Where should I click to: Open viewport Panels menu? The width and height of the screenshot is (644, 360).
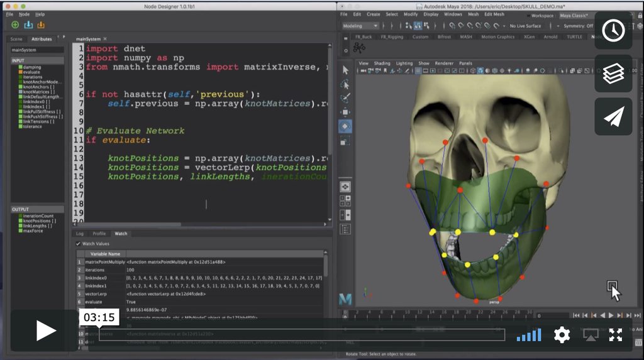(x=465, y=63)
